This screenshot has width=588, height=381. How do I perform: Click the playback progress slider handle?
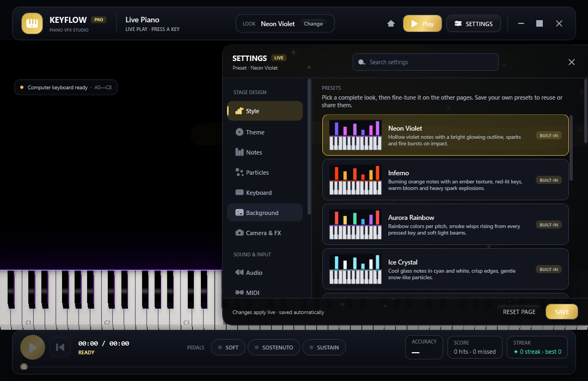pyautogui.click(x=24, y=366)
